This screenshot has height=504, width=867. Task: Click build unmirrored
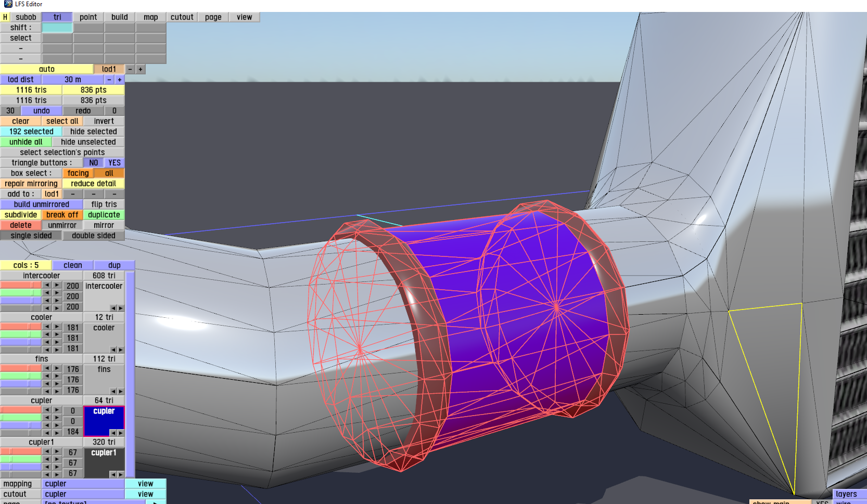(42, 204)
